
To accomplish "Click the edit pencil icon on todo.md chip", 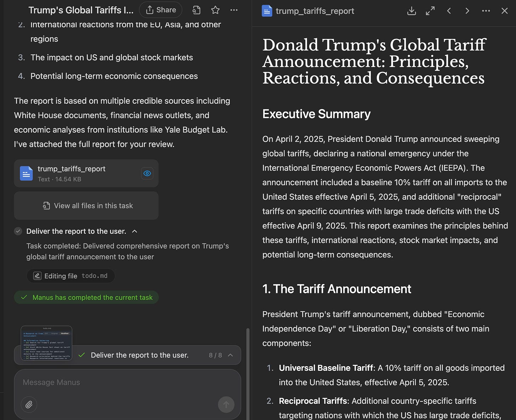I will click(x=37, y=276).
